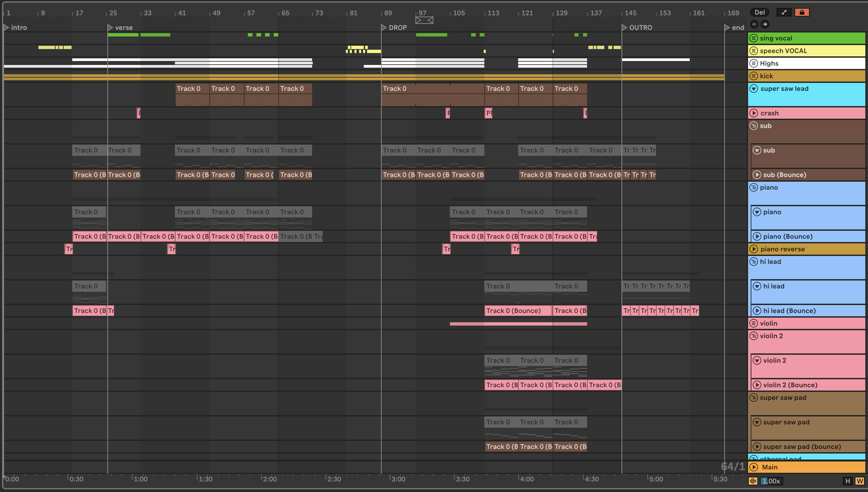Jump to previous locator arrow
The height and width of the screenshot is (492, 868).
pos(754,24)
